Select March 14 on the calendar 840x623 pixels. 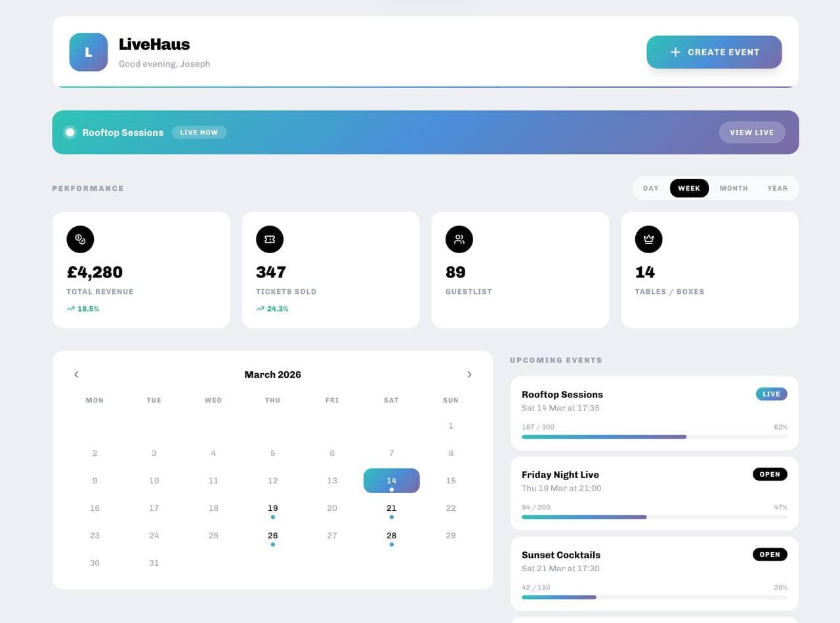click(391, 481)
